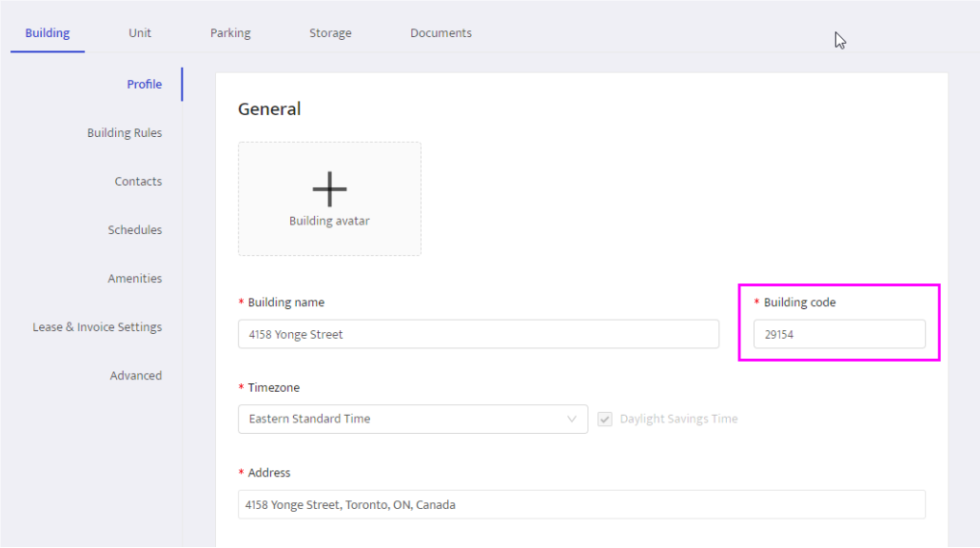Navigate to the Amenities section
This screenshot has height=548, width=980.
135,279
